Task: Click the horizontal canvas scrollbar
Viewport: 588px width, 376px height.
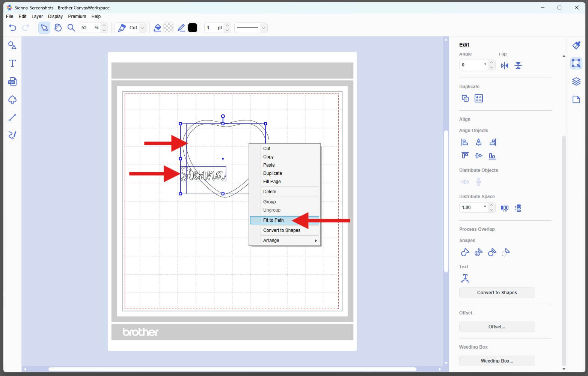Action: [232, 369]
